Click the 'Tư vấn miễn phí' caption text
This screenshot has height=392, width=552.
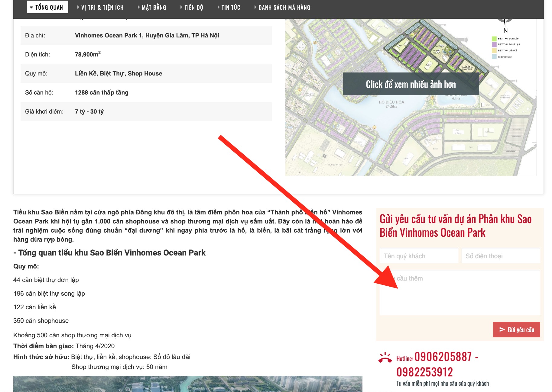(x=443, y=384)
